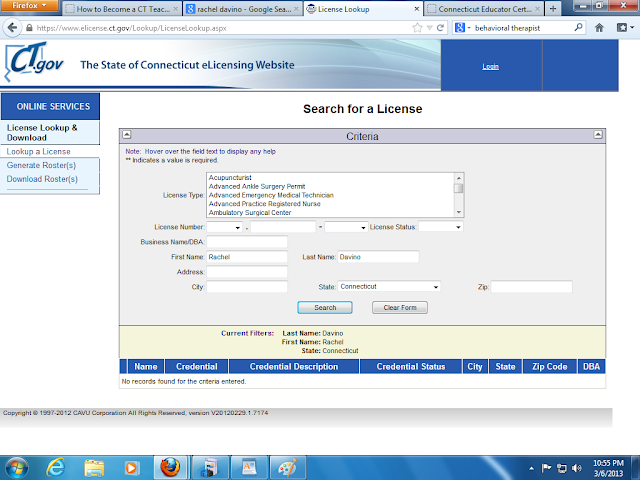Click the Search button
Screen dimensions: 640x480
pos(325,308)
